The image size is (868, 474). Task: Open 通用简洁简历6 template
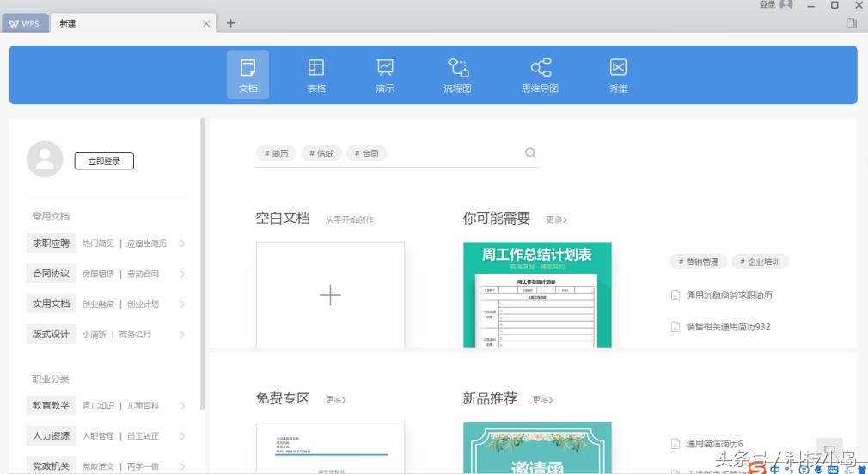(715, 444)
